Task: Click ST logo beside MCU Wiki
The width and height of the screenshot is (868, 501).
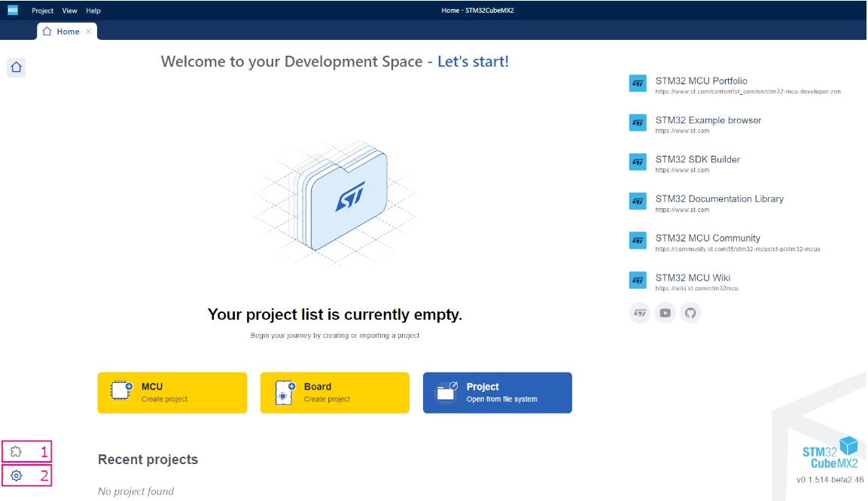Action: 638,281
